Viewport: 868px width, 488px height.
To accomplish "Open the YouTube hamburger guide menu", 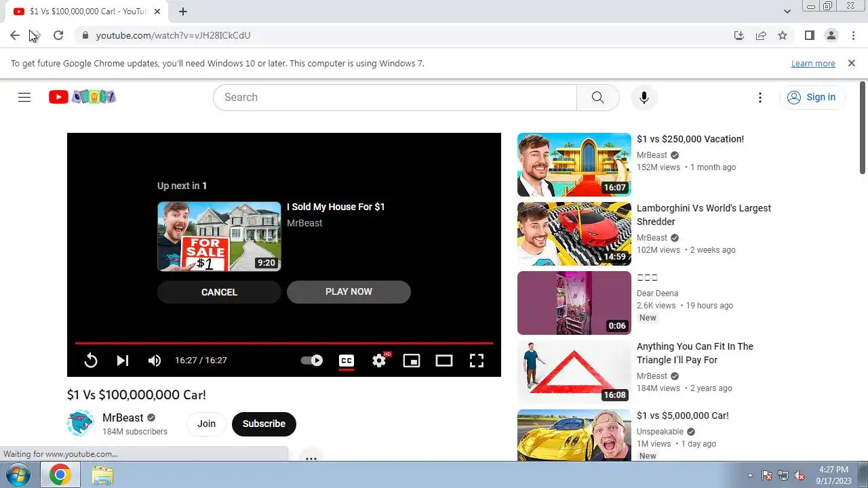I will [x=24, y=97].
